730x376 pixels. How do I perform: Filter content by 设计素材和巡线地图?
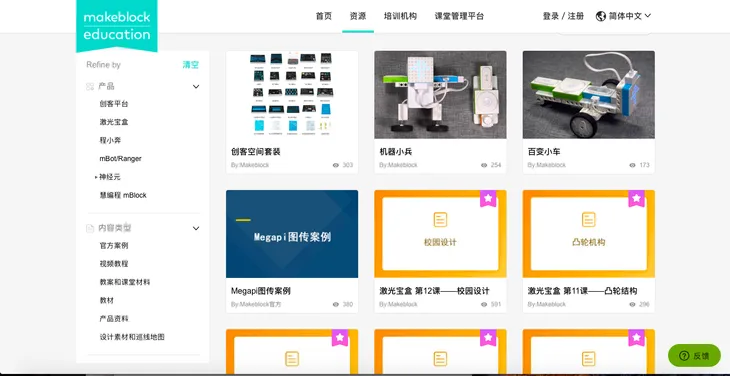coord(132,337)
